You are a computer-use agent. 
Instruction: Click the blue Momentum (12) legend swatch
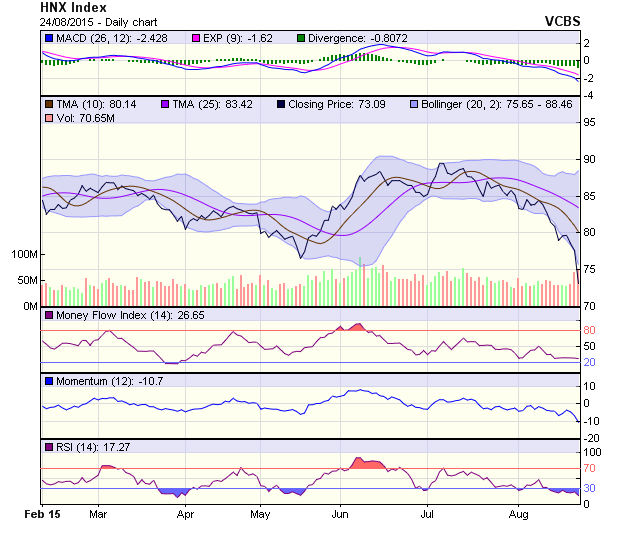click(x=48, y=381)
